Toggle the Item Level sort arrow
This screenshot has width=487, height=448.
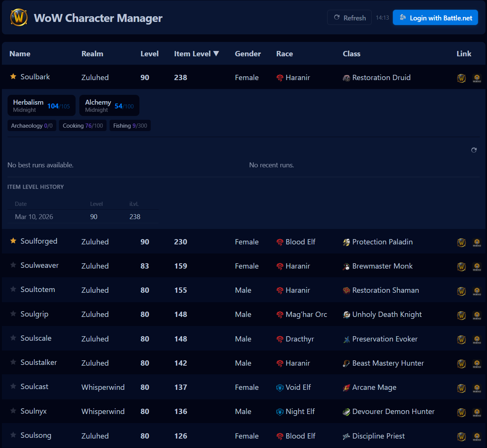click(216, 54)
